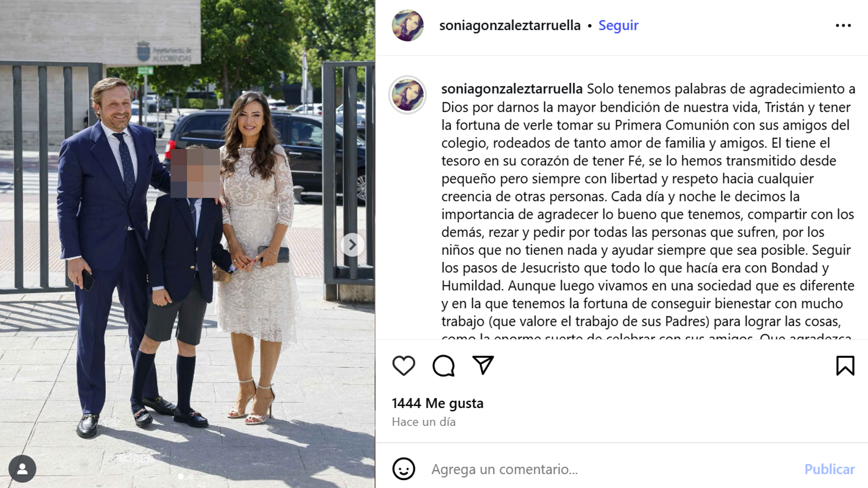Click Seguir to follow the account
This screenshot has width=868, height=488.
click(x=618, y=25)
